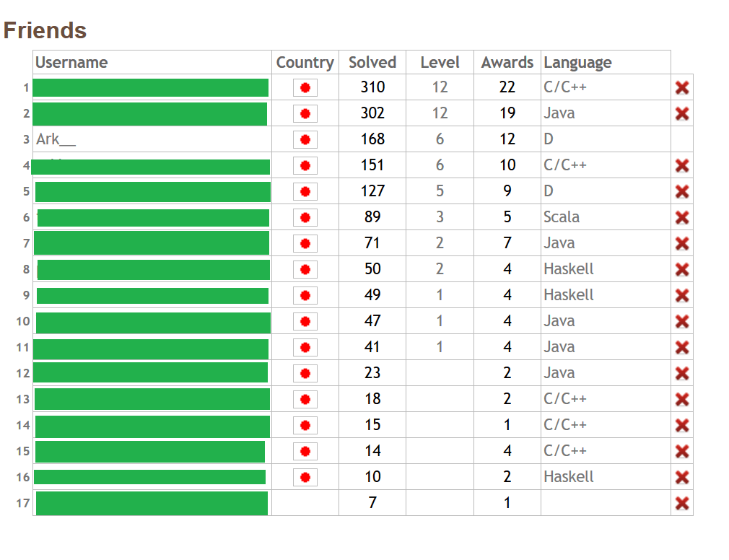
Task: Remove the friend with 151 solved
Action: (681, 165)
